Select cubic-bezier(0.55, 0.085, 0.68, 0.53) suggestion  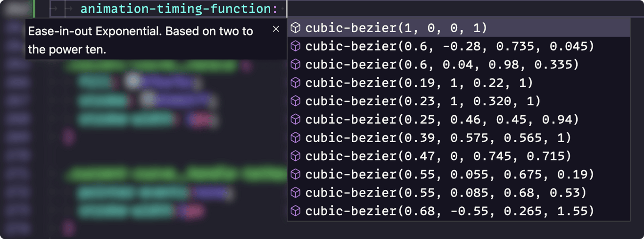(x=459, y=193)
